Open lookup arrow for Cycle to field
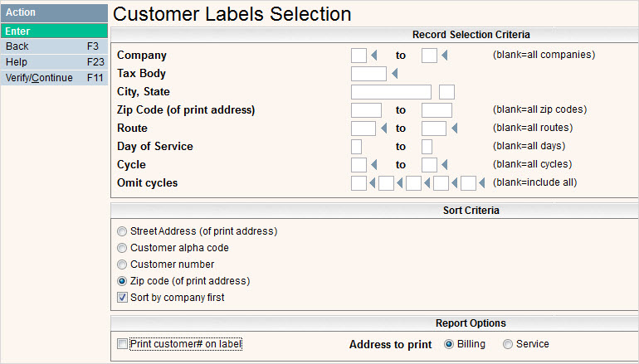 [x=445, y=165]
